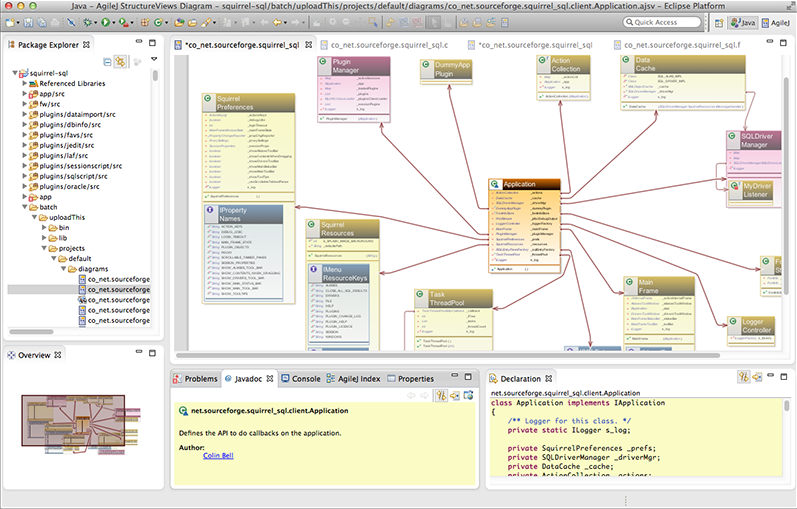This screenshot has height=509, width=797.
Task: Expand the plugins/oracle/src folder
Action: point(24,186)
